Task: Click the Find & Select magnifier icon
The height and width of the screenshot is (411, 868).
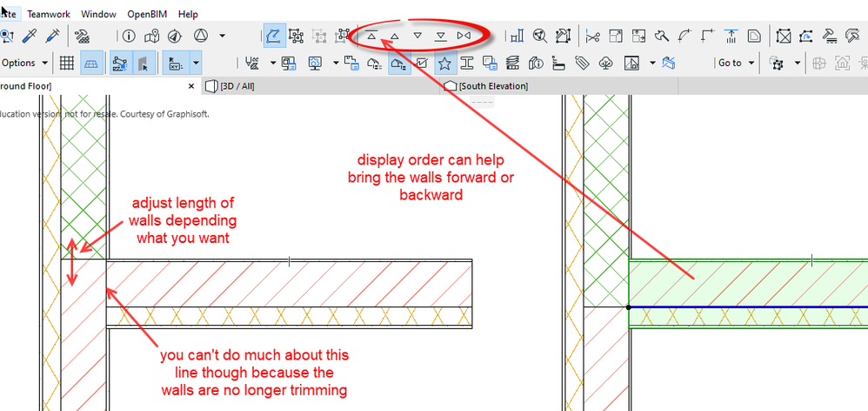Action: click(x=7, y=37)
